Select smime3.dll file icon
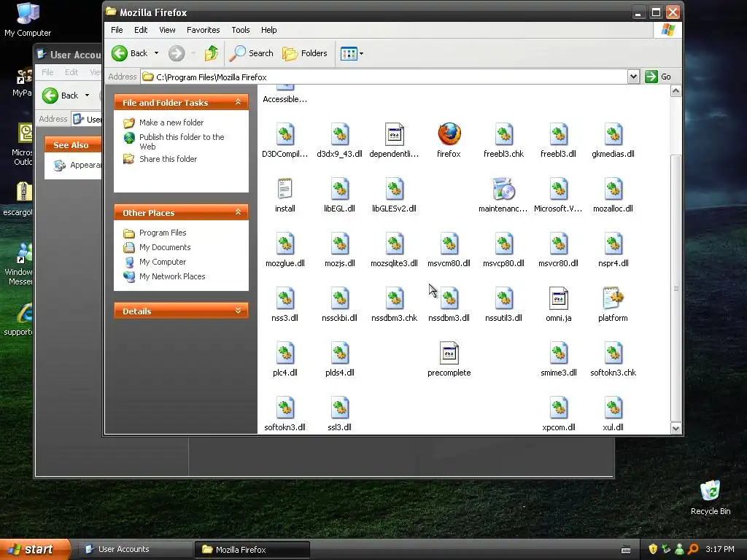 coord(558,353)
